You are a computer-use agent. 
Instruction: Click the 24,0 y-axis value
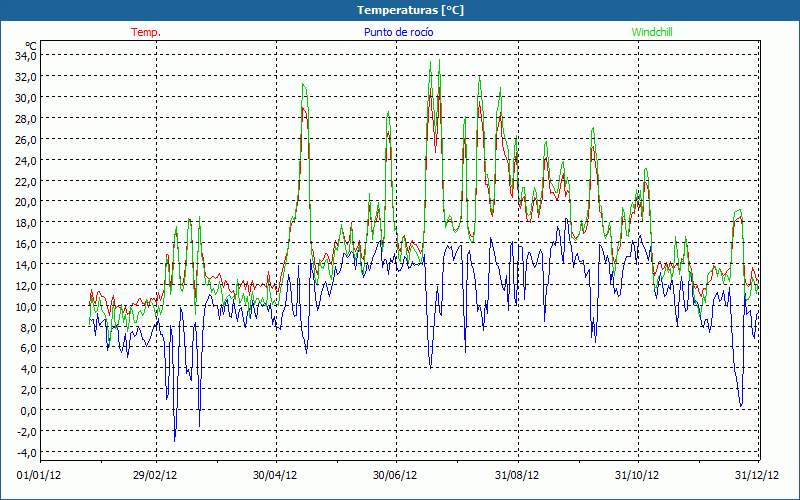(x=25, y=160)
